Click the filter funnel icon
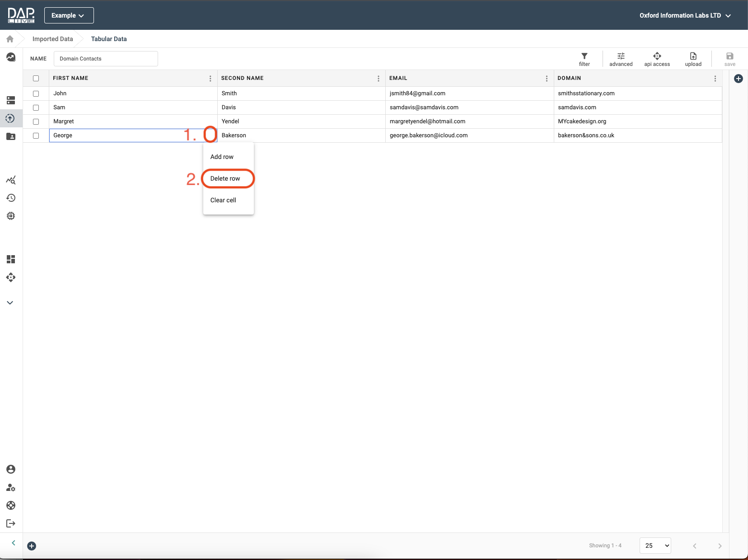 click(584, 56)
